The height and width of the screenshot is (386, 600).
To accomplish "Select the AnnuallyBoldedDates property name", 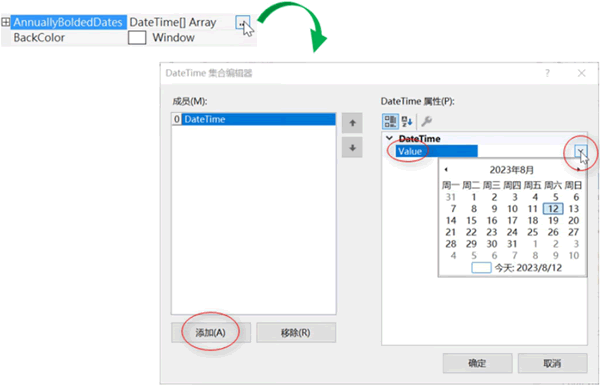I will [68, 22].
